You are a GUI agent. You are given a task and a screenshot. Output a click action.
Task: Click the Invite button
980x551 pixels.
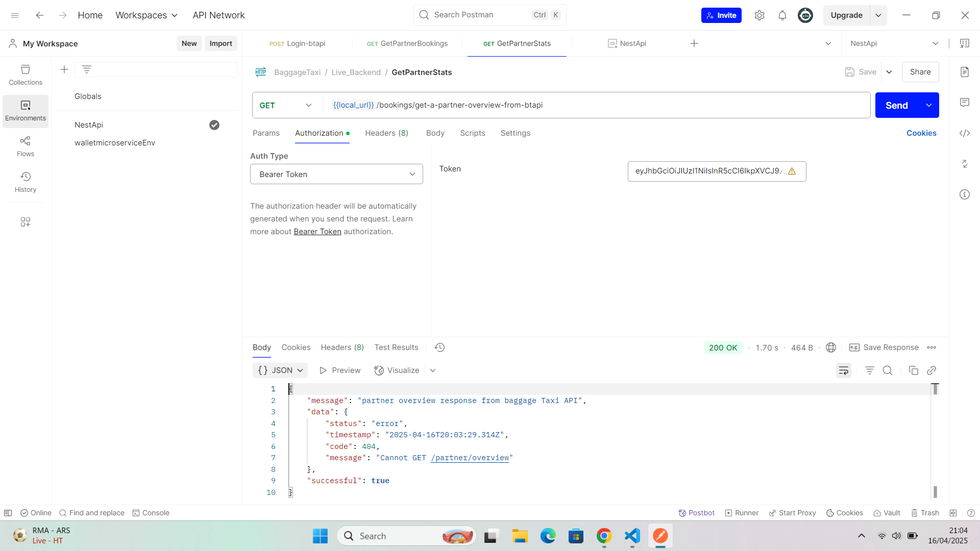(x=721, y=15)
